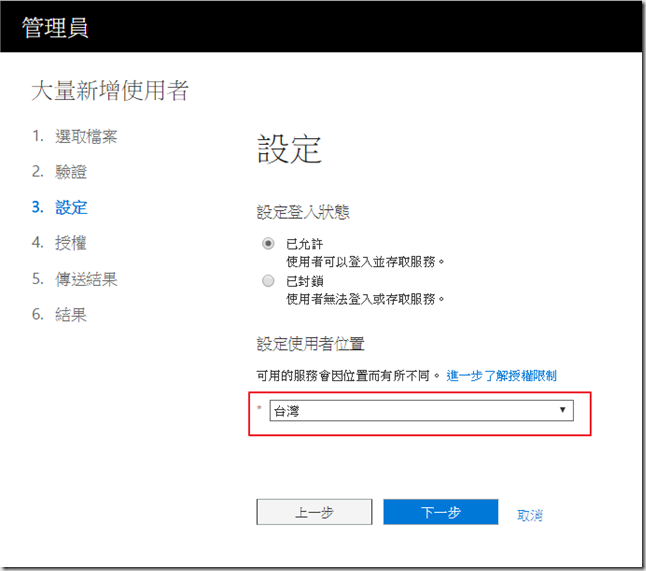Jump to step 6 結果
This screenshot has width=646, height=571.
(71, 314)
